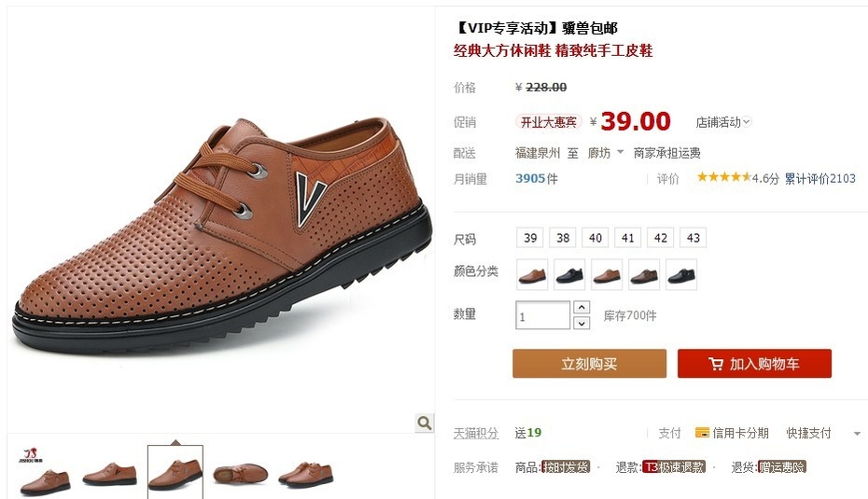Click the 立刻购买 button
Image resolution: width=868 pixels, height=499 pixels.
589,364
